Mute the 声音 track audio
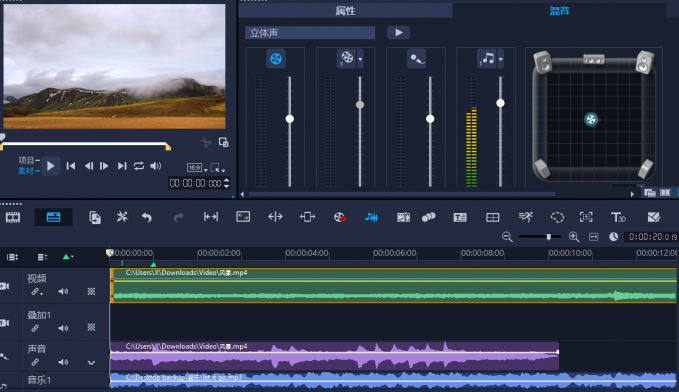This screenshot has width=679, height=392. [x=63, y=362]
